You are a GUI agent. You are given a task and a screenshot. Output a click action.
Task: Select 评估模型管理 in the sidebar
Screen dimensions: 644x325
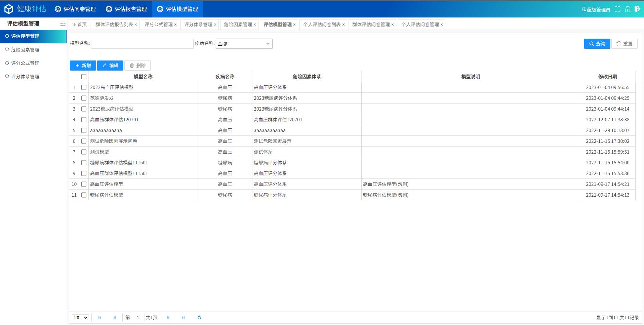33,36
